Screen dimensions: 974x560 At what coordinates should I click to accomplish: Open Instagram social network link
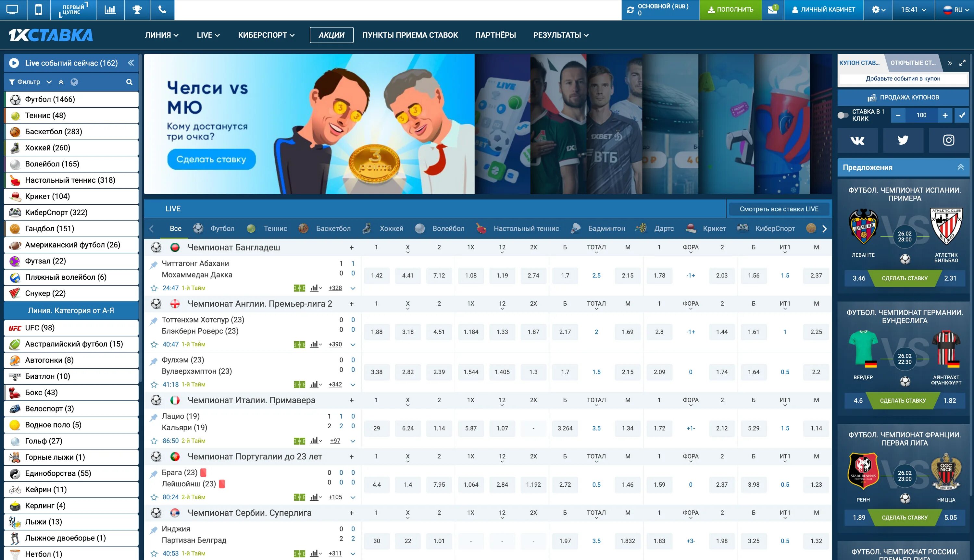click(949, 140)
